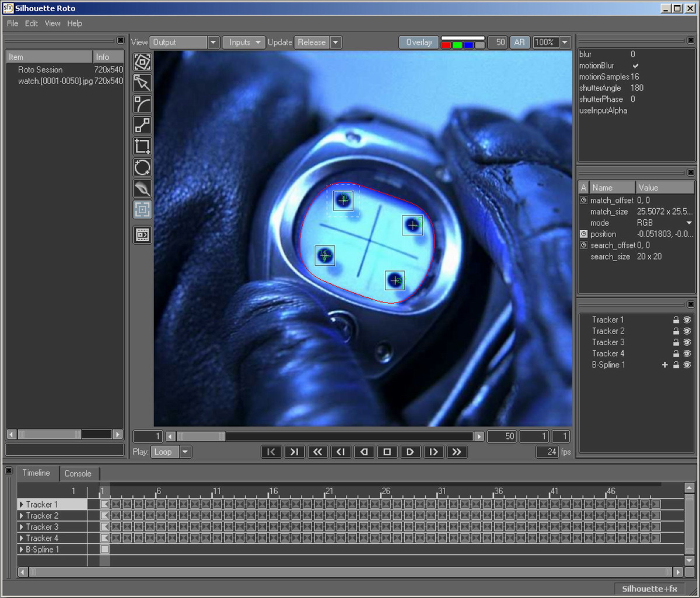Open the Play Loop dropdown
Screen dimensions: 700x598
tap(170, 452)
